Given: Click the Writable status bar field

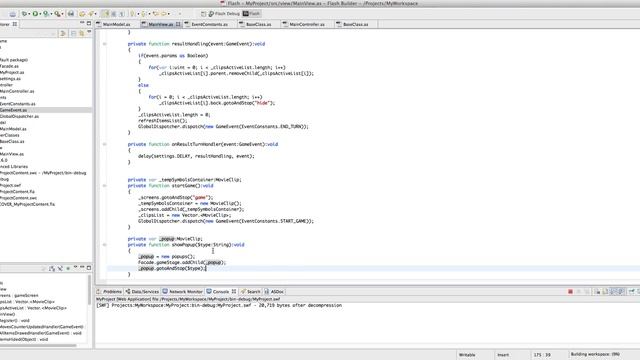Looking at the screenshot, I should tap(467, 355).
